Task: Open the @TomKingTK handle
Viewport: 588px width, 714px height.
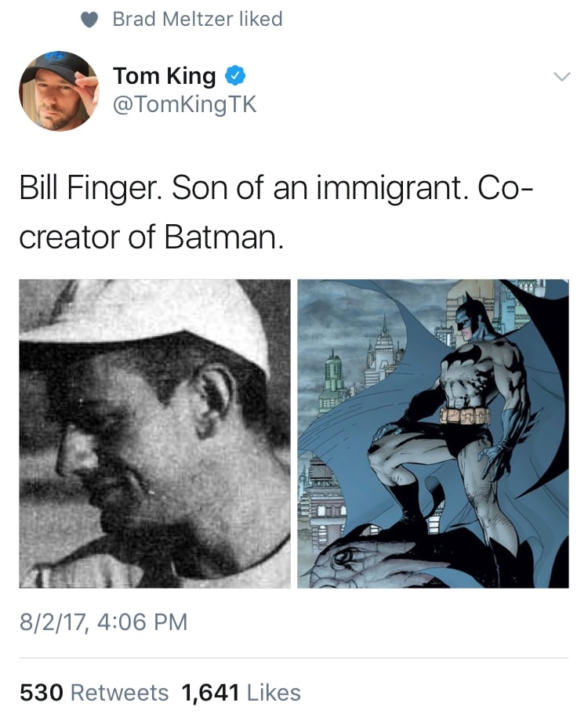Action: coord(184,104)
